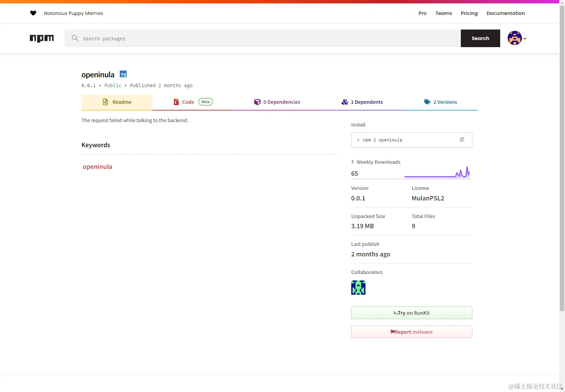Viewport: 565px width, 392px height.
Task: Open the user avatar menu
Action: [514, 38]
